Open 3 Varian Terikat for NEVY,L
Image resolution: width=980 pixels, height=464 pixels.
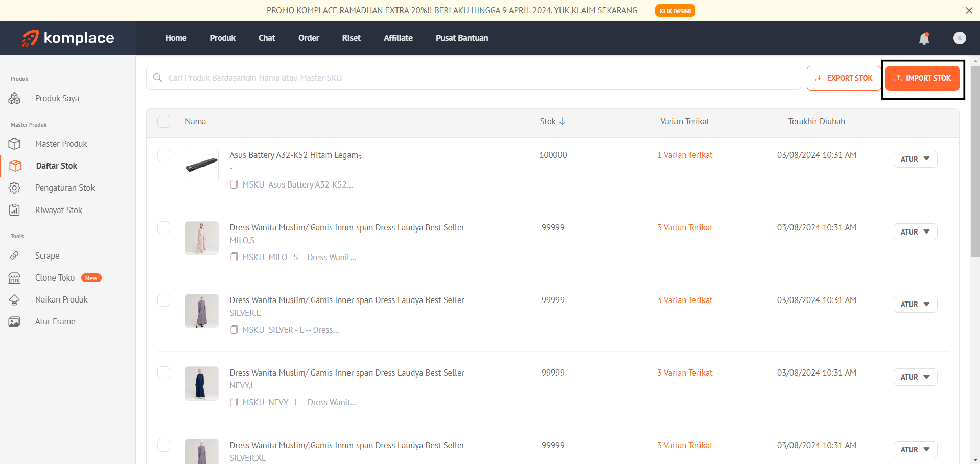point(685,373)
